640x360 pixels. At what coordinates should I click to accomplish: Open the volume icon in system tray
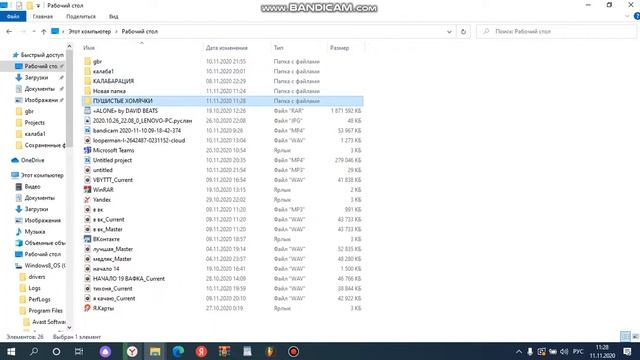click(x=564, y=351)
